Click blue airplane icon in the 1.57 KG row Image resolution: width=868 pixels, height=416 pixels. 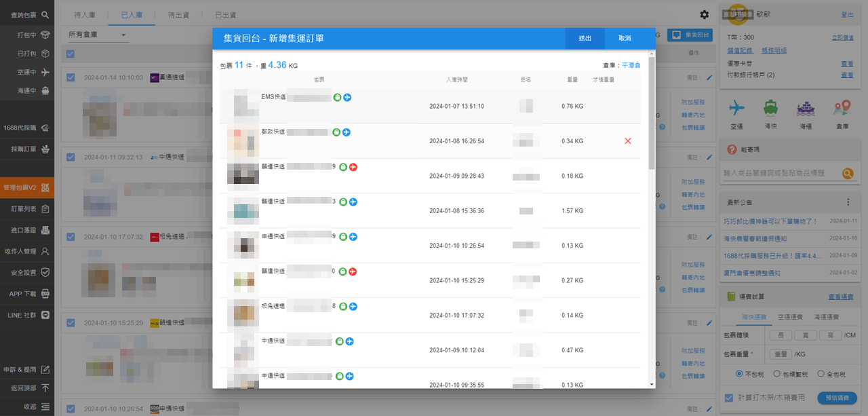[353, 202]
